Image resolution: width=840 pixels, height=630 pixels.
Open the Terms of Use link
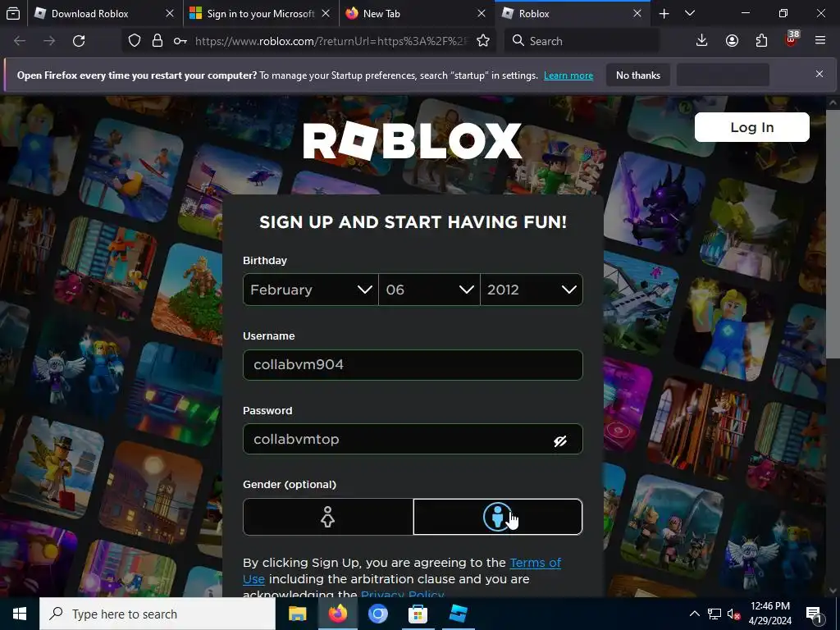tap(402, 571)
